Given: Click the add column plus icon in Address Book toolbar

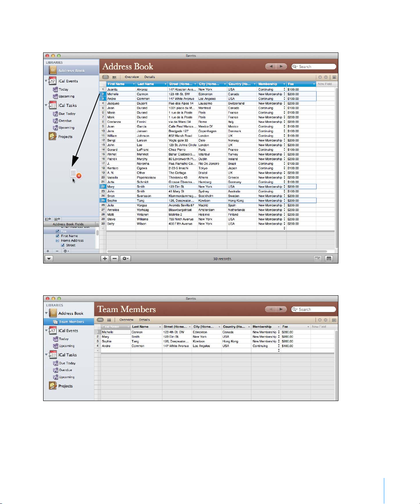Looking at the screenshot, I should pos(320,77).
